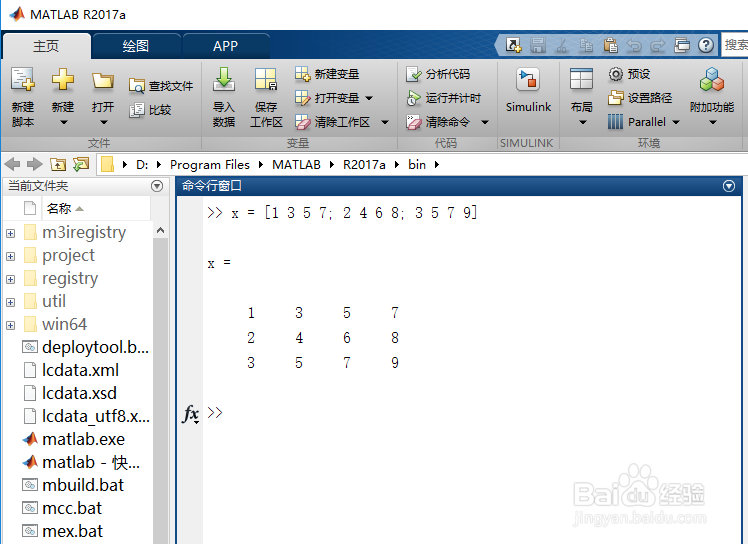Go up one folder level
The image size is (748, 544).
coord(58,165)
